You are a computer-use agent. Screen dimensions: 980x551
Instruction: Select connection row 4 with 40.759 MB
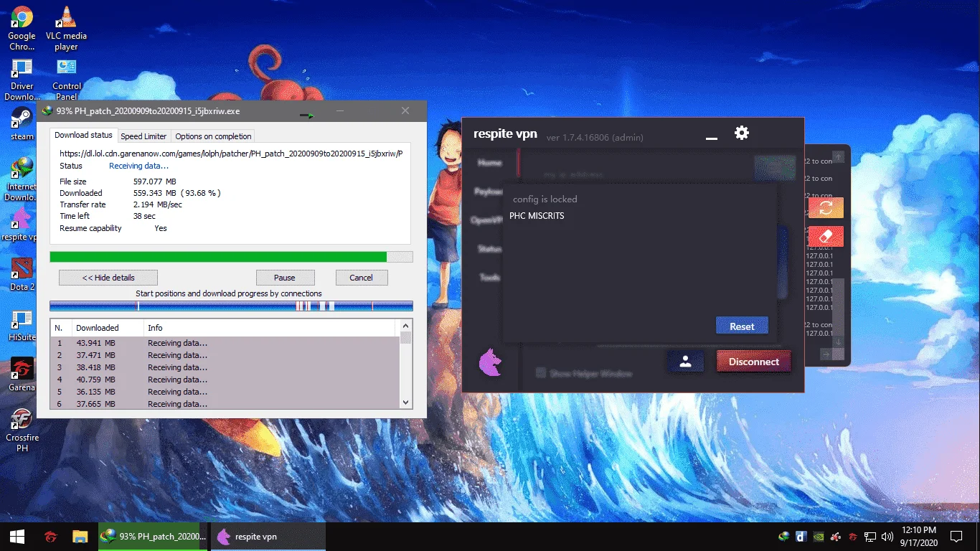[225, 380]
